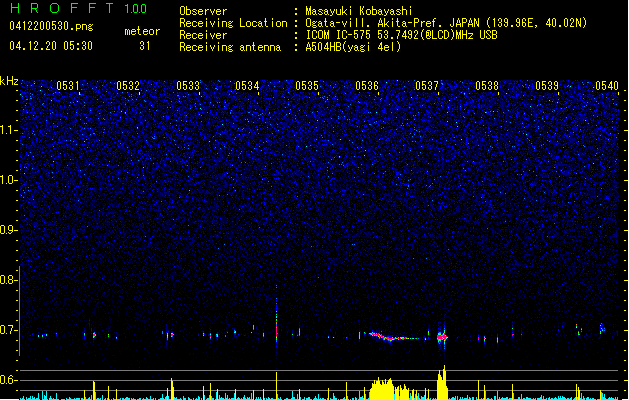This screenshot has height=400, width=629.
Task: Click the Observer label
Action: (203, 11)
